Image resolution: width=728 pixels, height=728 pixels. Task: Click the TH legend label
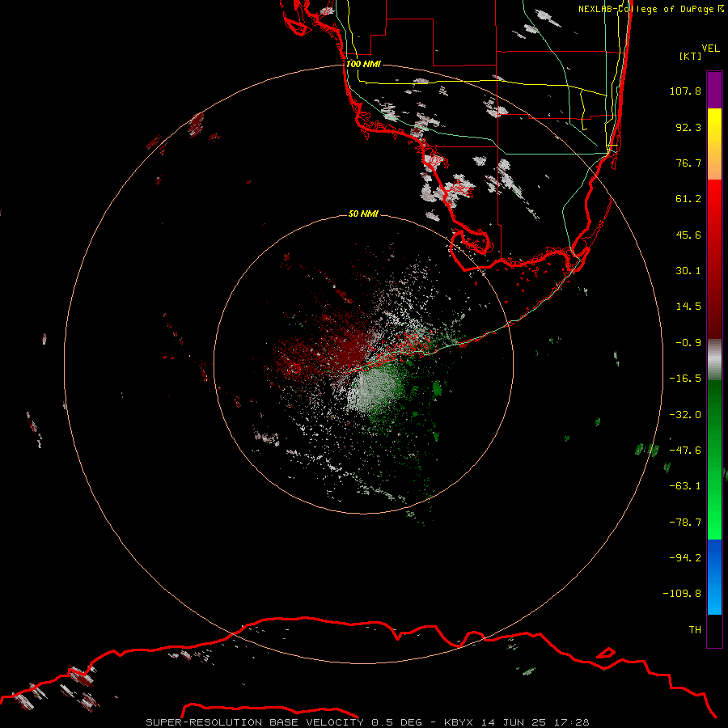pos(695,629)
